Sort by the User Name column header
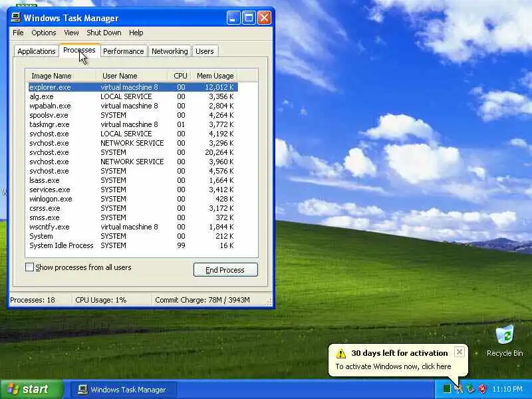The width and height of the screenshot is (532, 399). 132,76
